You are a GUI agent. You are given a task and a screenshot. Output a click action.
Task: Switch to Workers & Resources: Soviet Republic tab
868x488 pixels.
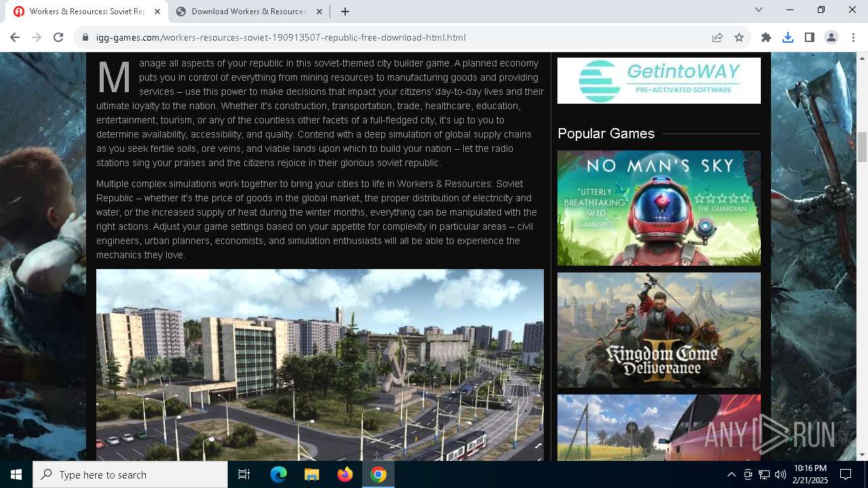86,12
